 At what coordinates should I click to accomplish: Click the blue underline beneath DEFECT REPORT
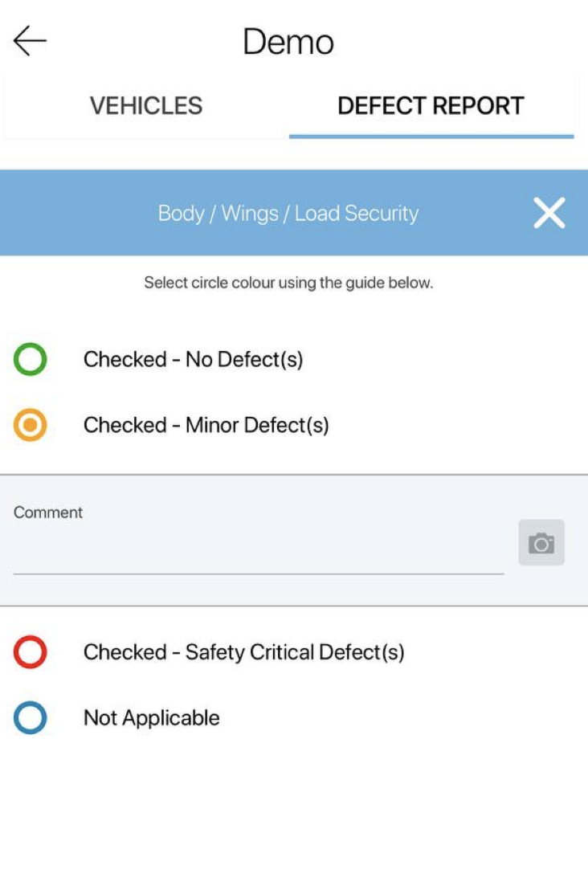[x=431, y=136]
